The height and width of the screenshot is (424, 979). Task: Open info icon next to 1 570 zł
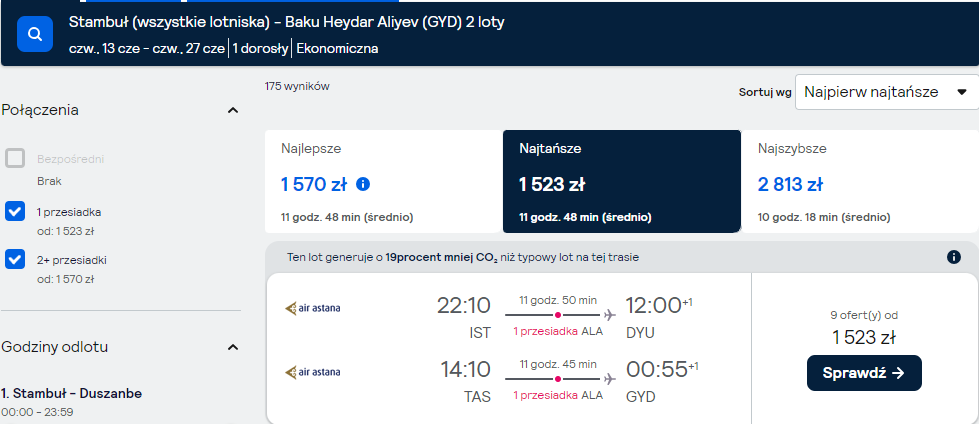coord(363,184)
